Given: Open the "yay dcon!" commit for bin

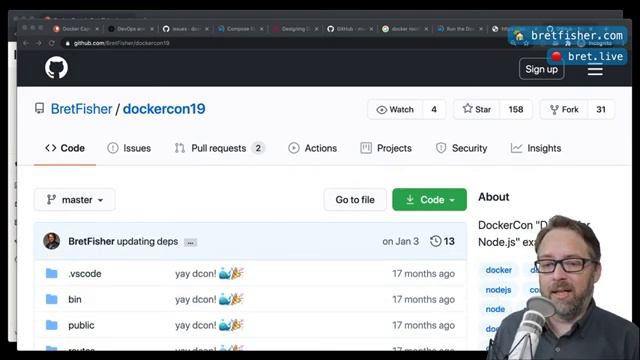Looking at the screenshot, I should 209,299.
